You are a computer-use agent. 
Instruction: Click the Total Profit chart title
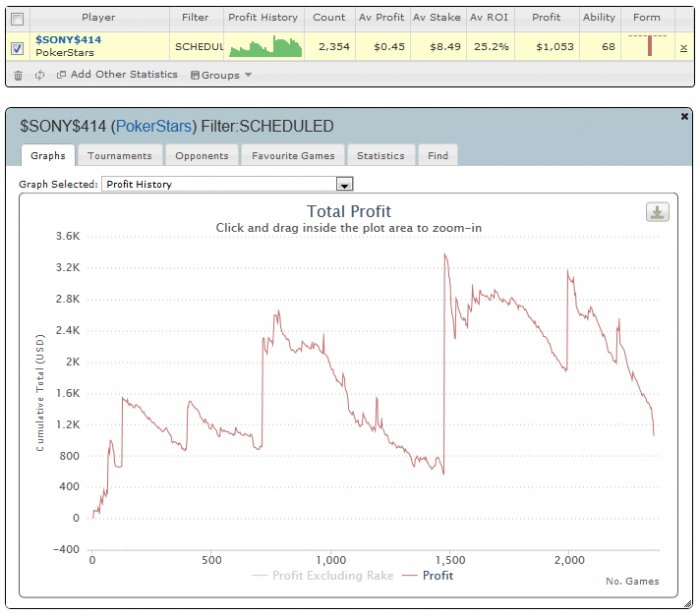pos(349,211)
